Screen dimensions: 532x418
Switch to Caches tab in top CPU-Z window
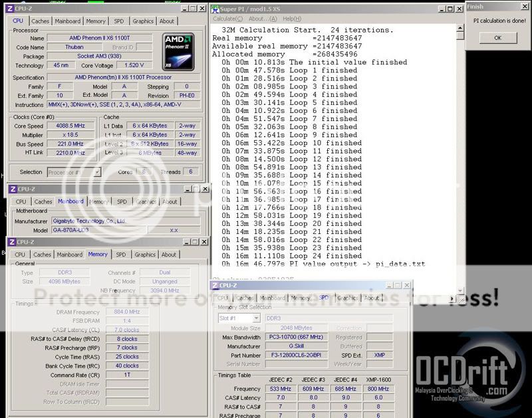41,21
